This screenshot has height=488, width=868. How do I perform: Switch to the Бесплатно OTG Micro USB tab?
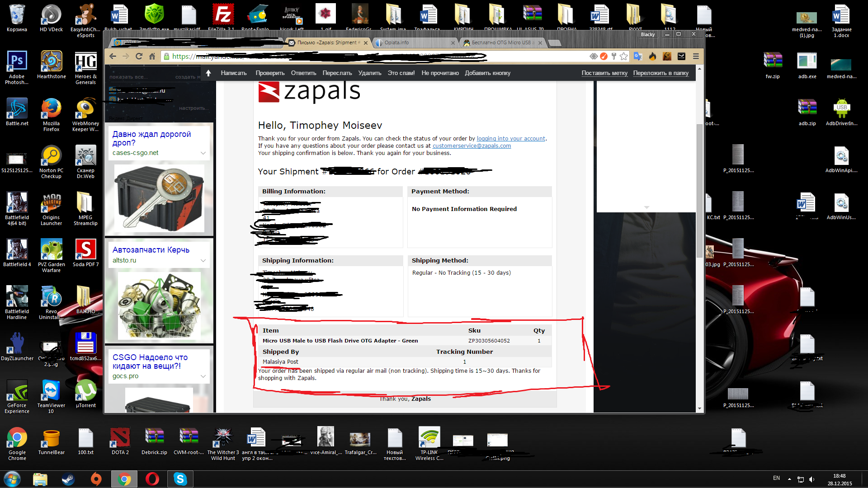coord(502,42)
